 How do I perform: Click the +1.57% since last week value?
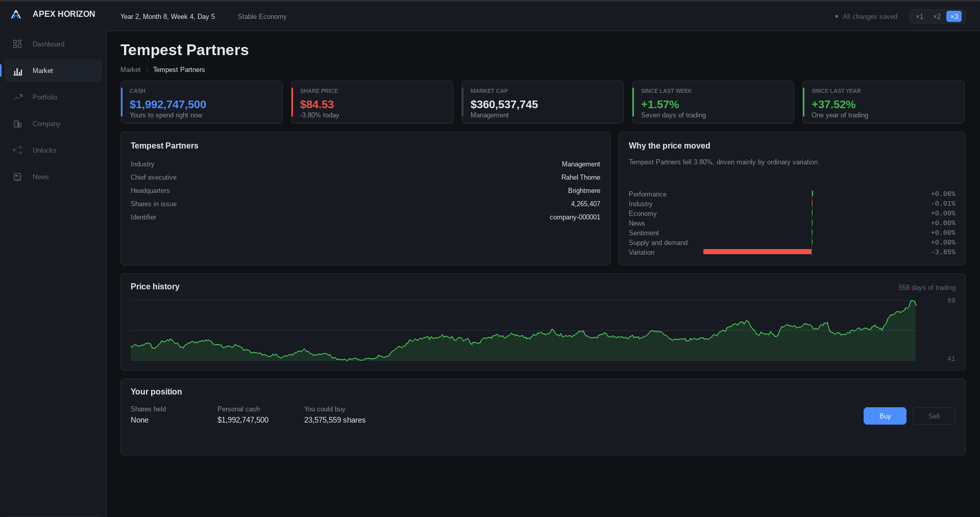pos(660,104)
